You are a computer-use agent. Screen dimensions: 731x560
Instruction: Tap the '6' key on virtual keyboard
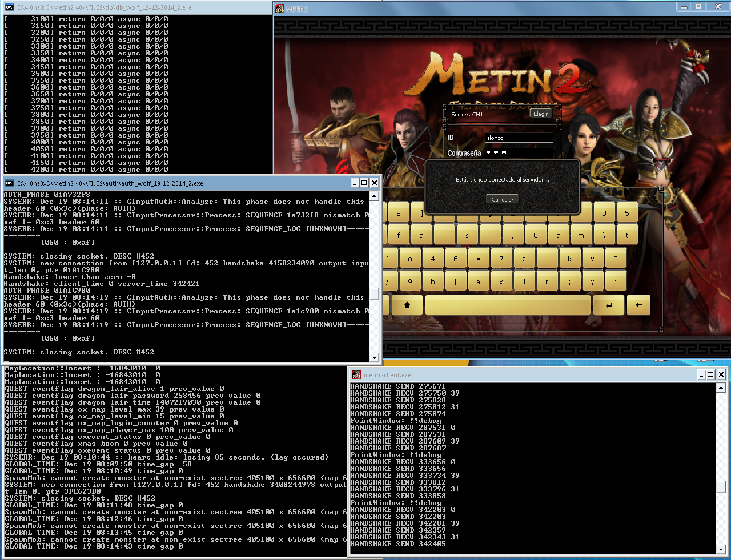(x=456, y=259)
